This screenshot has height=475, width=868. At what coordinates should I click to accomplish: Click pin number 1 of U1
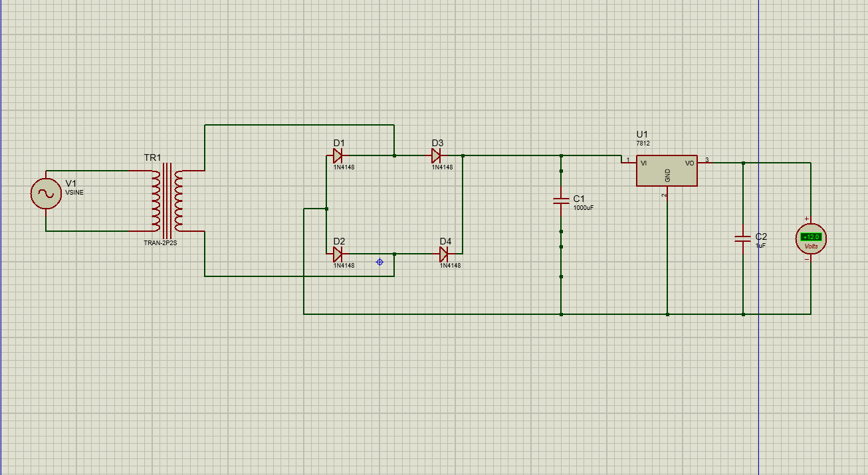pos(627,159)
